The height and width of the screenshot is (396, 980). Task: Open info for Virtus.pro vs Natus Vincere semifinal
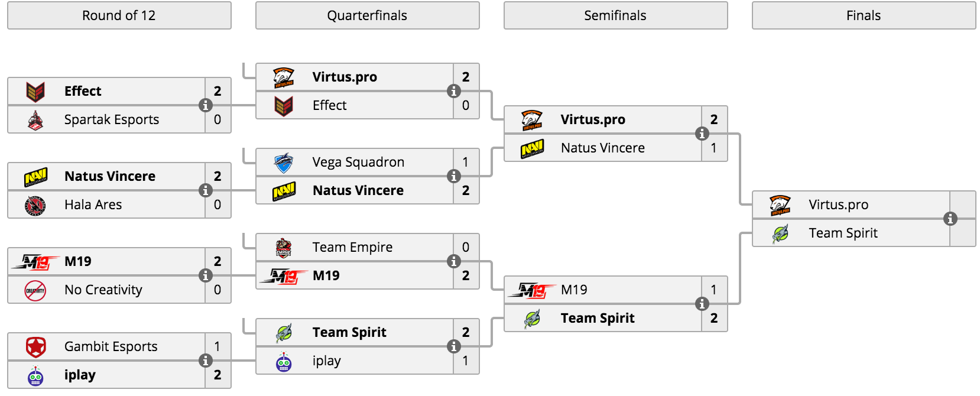tap(702, 134)
